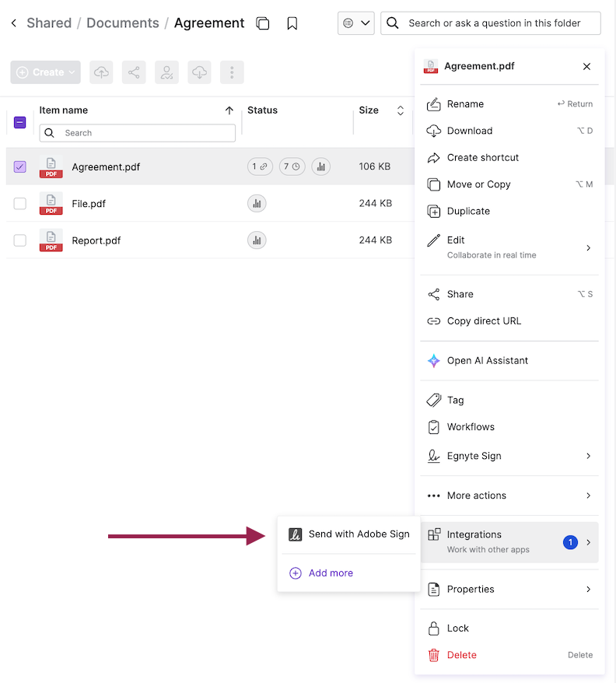Click the links badge for Agreement.pdf
This screenshot has width=616, height=683.
260,166
